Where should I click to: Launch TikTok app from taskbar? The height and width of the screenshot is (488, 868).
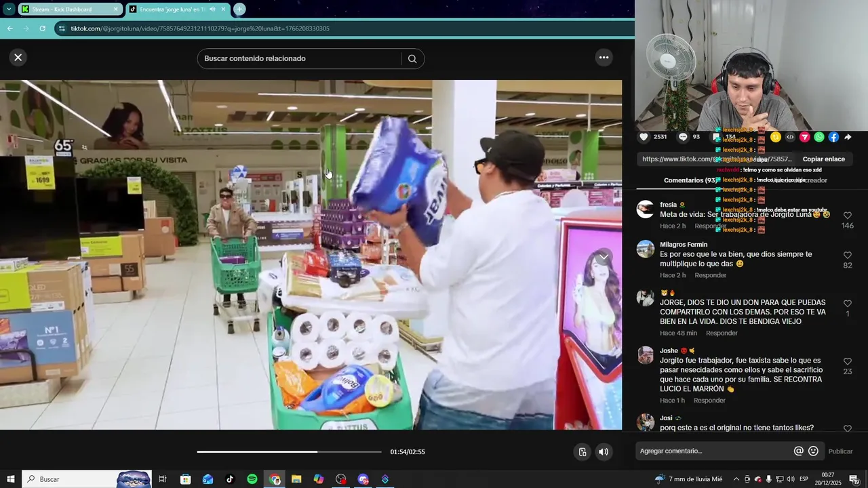[x=230, y=479]
